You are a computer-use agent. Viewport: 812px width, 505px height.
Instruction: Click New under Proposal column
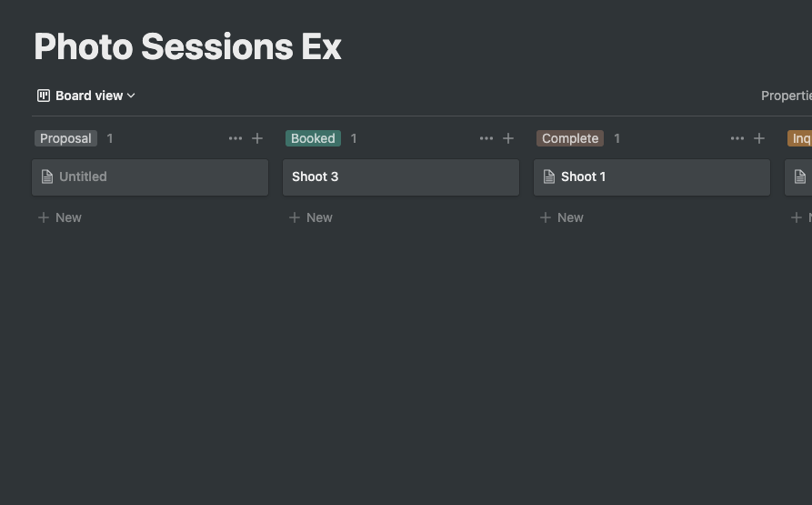point(59,217)
